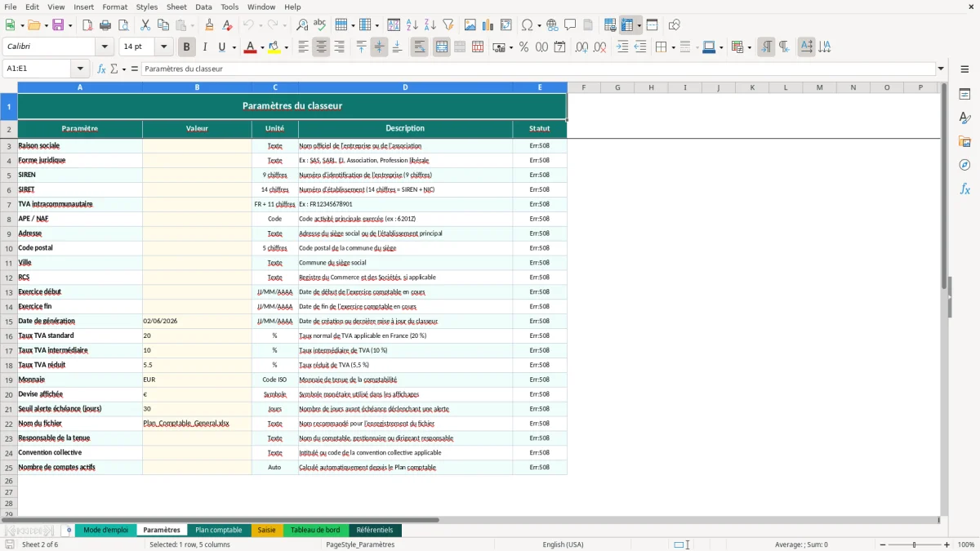Screen dimensions: 980x551
Task: Toggle Merge and Center Cells
Action: [442, 47]
